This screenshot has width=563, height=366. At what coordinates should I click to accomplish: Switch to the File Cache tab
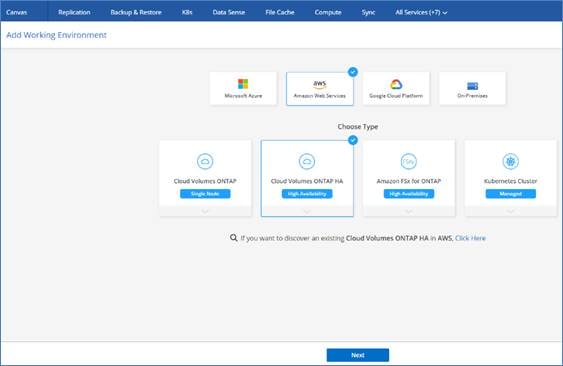coord(280,12)
